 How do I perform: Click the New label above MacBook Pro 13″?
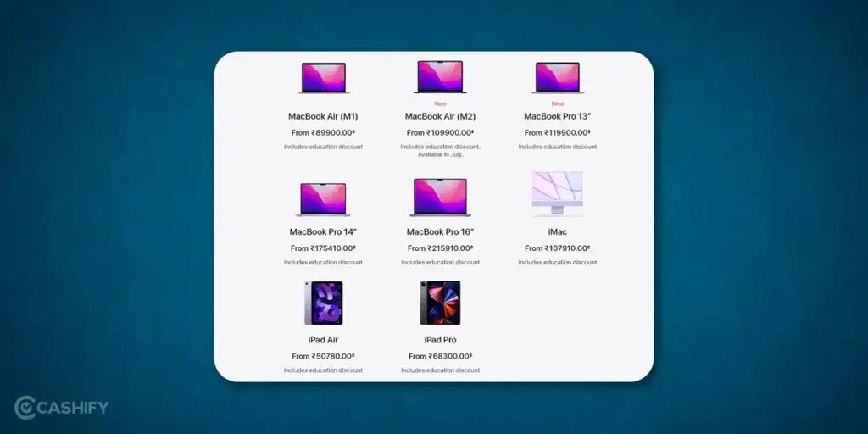click(558, 103)
